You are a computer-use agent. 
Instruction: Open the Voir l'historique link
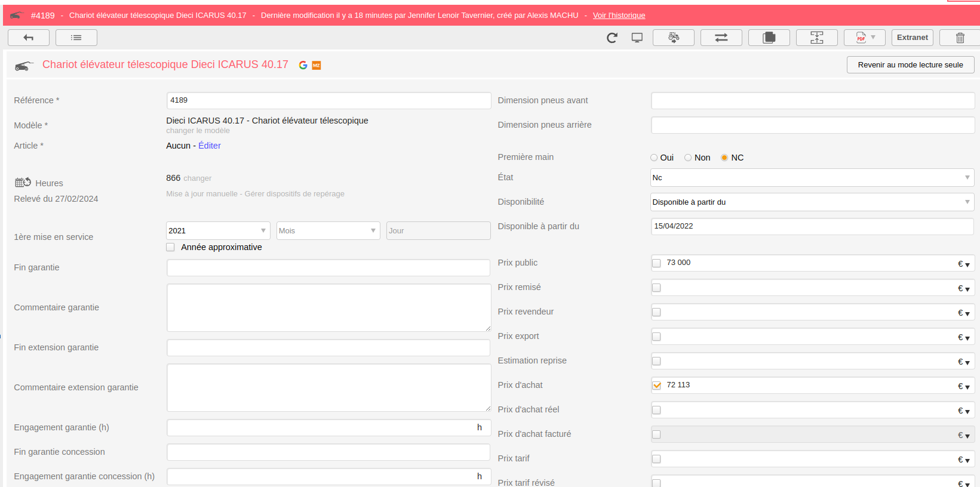pos(619,16)
